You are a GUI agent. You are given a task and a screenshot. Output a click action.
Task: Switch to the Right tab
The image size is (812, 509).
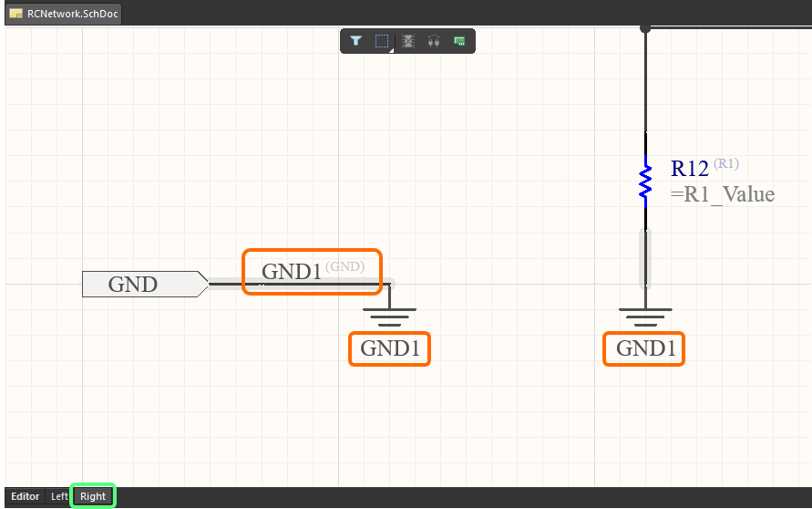coord(93,496)
